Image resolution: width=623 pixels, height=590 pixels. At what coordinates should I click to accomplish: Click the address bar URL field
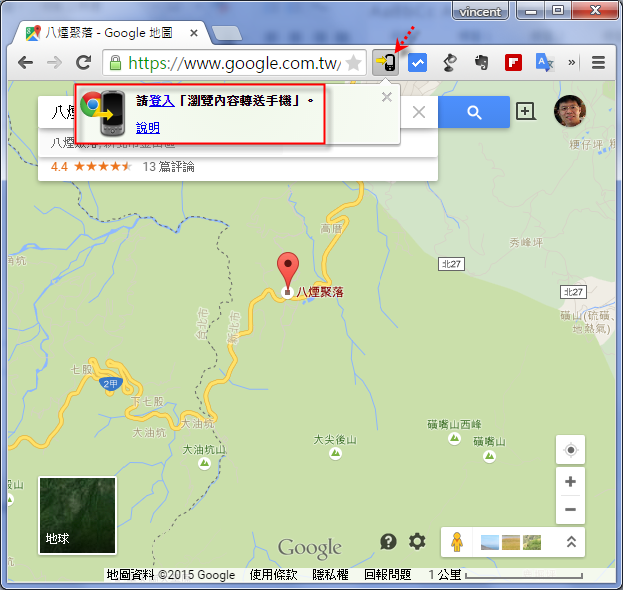[x=234, y=63]
